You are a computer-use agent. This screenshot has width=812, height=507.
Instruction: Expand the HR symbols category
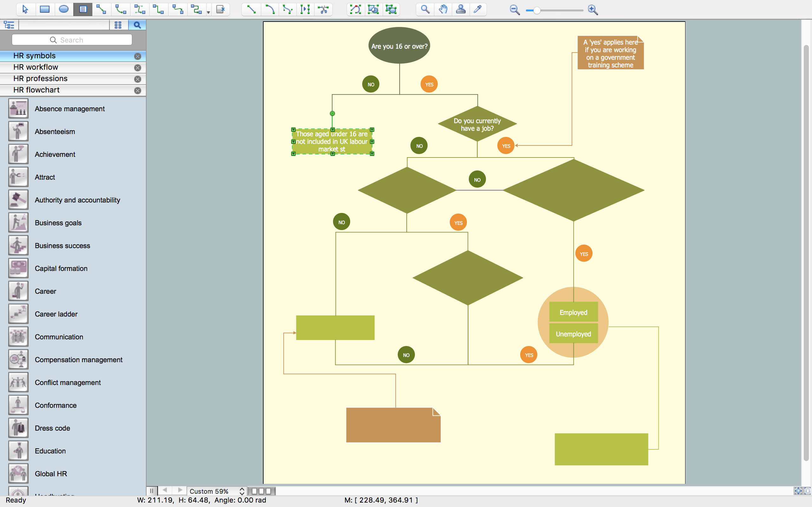click(70, 55)
